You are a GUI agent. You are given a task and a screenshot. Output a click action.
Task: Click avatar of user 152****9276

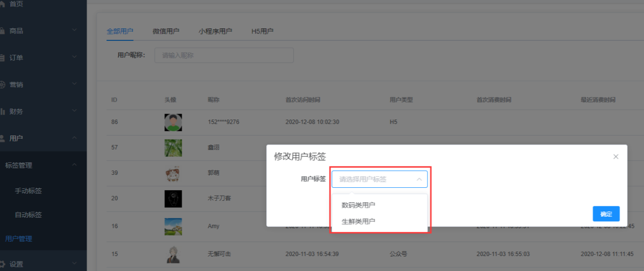click(x=173, y=123)
